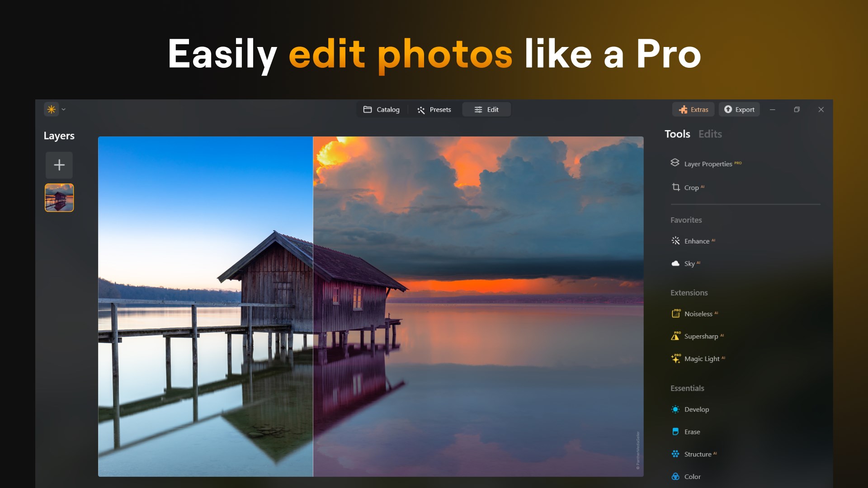Open the Color tool icon
This screenshot has width=868, height=488.
(x=675, y=476)
